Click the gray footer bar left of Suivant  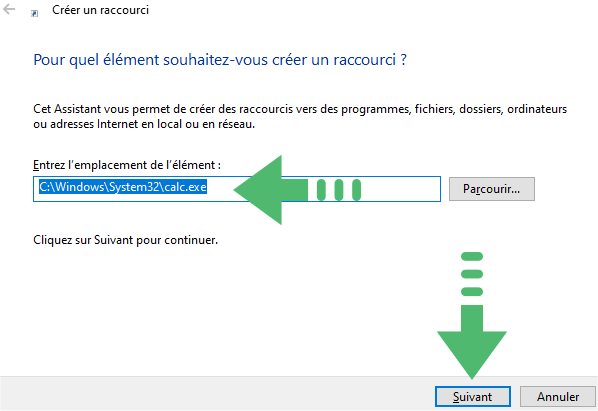pos(217,394)
